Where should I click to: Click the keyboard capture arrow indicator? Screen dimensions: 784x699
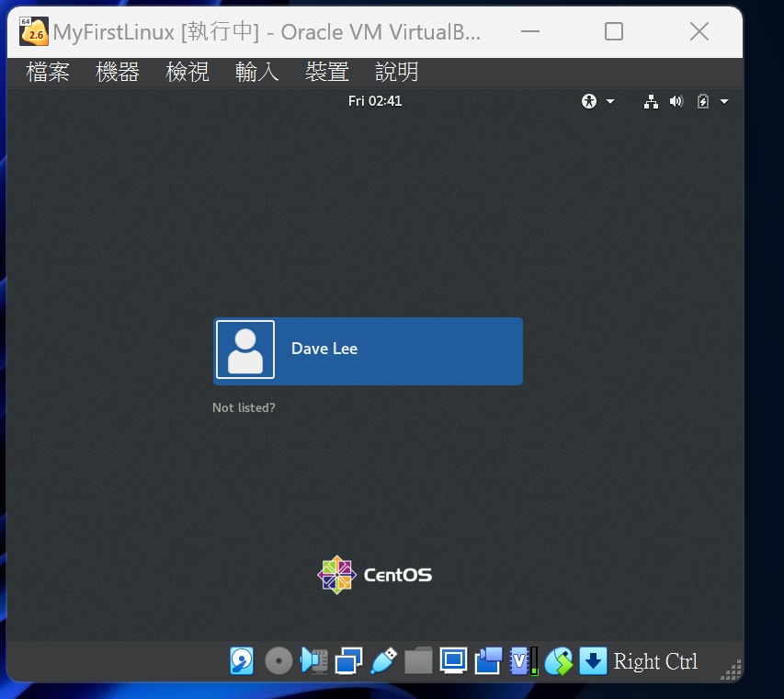click(x=594, y=660)
